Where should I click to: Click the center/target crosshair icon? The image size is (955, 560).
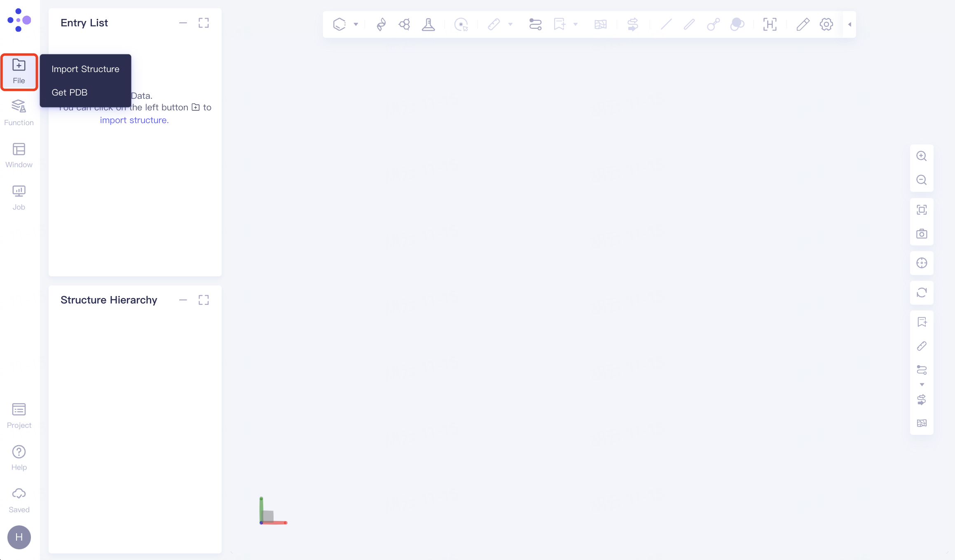(922, 263)
